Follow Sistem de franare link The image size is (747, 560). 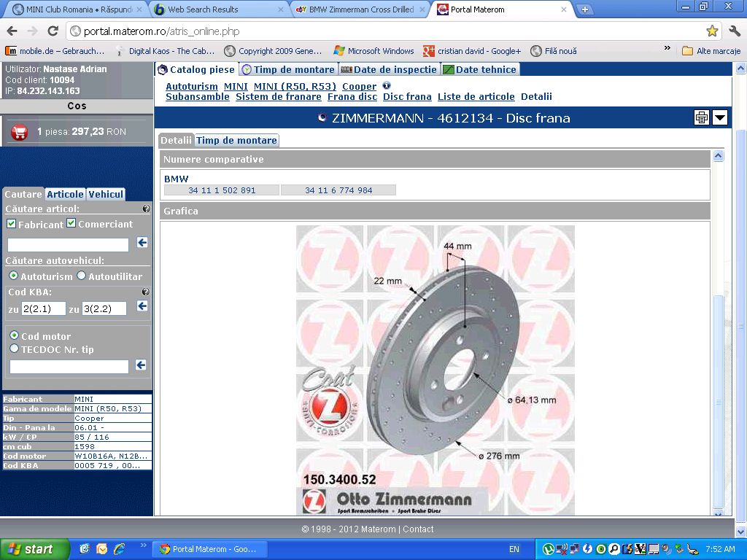click(x=279, y=97)
